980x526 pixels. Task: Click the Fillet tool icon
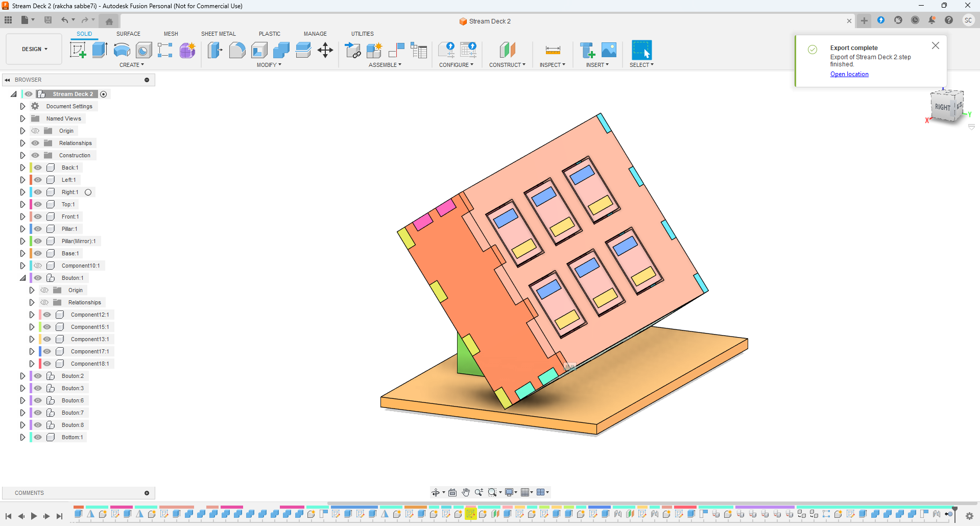237,50
